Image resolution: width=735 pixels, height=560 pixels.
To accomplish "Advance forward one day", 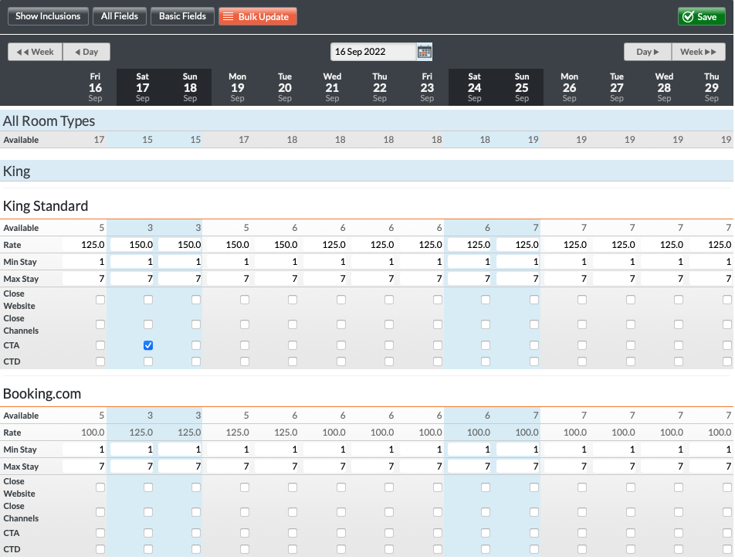I will click(x=648, y=52).
